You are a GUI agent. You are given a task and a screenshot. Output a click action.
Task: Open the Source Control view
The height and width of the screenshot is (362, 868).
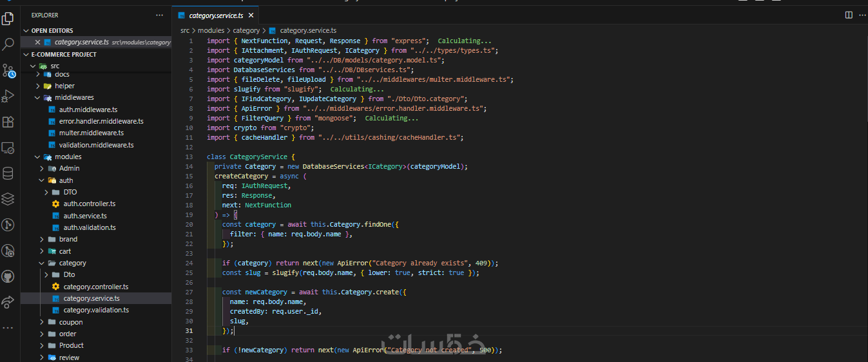click(x=8, y=70)
